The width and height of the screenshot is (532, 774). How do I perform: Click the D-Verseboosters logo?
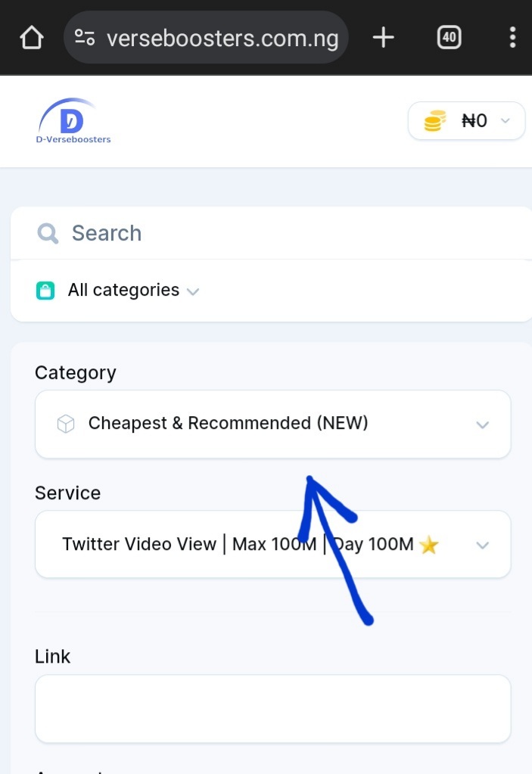[x=73, y=121]
